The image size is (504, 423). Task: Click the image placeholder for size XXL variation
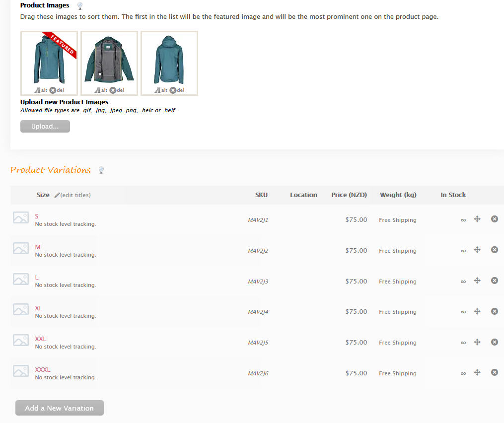(x=21, y=341)
